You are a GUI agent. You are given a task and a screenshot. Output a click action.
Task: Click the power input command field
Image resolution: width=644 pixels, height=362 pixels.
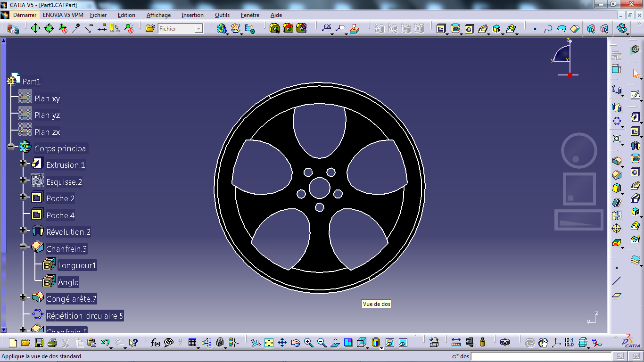pyautogui.click(x=541, y=356)
